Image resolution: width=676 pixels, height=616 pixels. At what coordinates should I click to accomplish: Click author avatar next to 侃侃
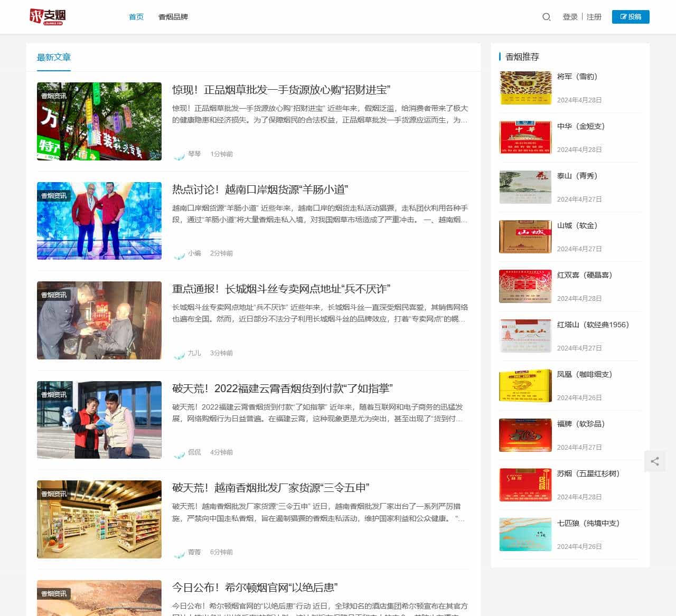[x=179, y=452]
